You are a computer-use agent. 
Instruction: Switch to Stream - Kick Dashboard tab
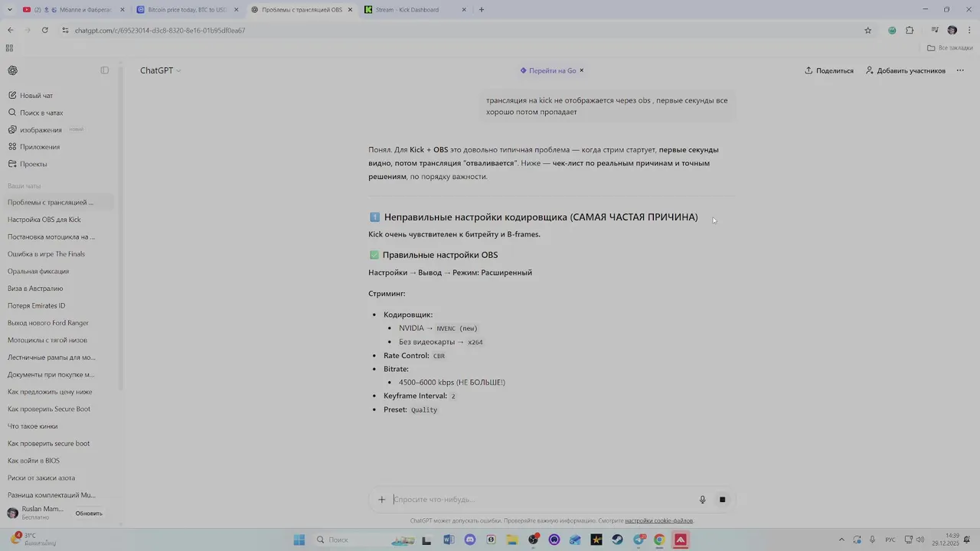pos(417,10)
